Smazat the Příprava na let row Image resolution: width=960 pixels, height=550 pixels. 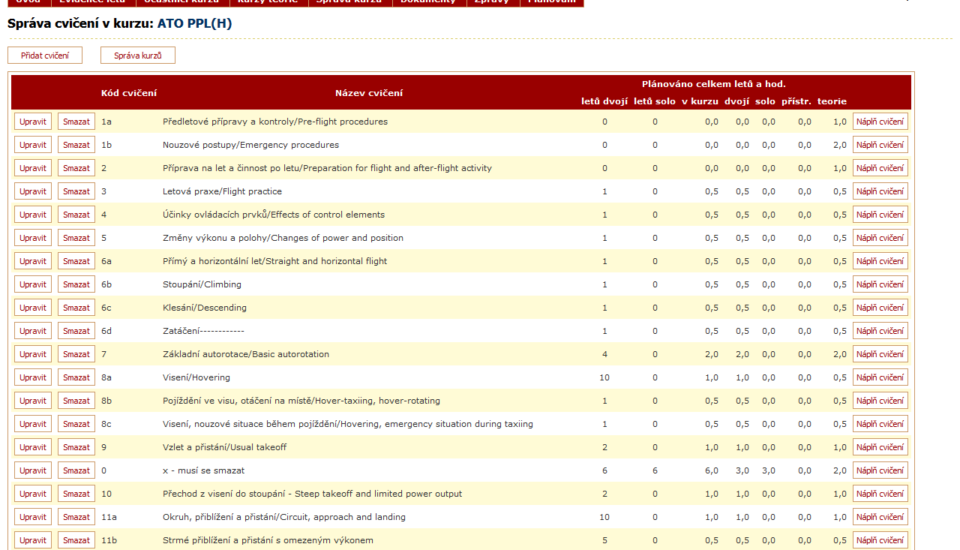[x=76, y=168]
